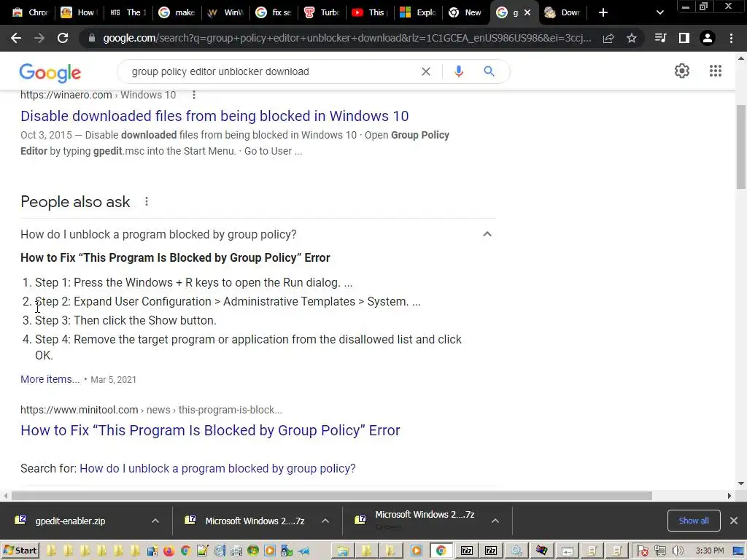Viewport: 747px width, 560px height.
Task: Toggle the Chrome side panel
Action: 684,38
